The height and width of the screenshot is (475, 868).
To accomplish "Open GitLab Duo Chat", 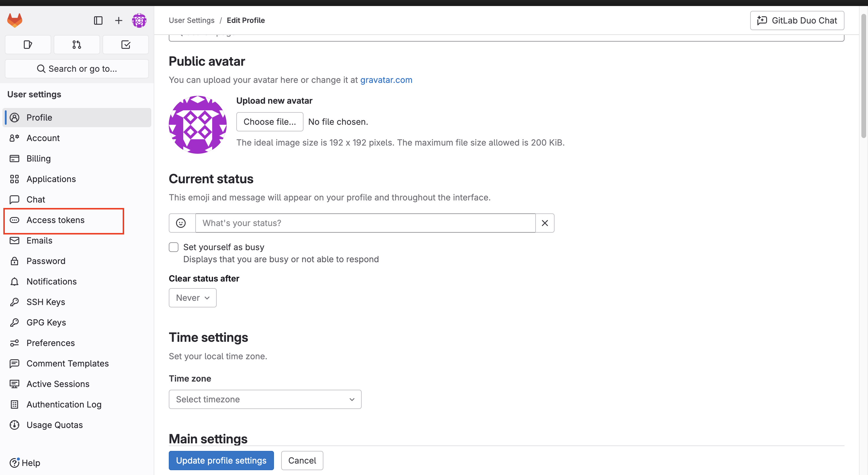I will (x=797, y=20).
